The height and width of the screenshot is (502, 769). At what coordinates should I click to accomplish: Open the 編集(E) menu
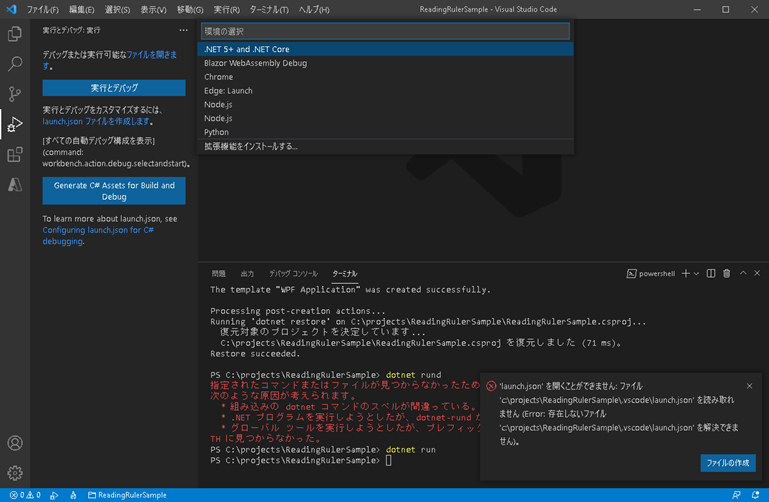tap(81, 9)
